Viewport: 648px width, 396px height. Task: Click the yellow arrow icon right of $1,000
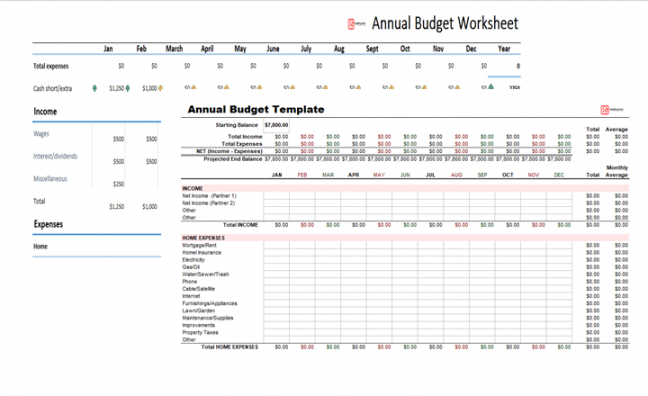tap(161, 88)
